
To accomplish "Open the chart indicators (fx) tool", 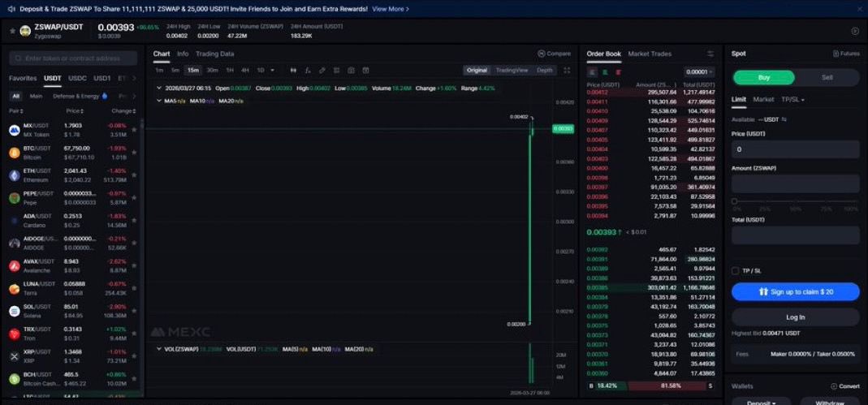I will (308, 71).
